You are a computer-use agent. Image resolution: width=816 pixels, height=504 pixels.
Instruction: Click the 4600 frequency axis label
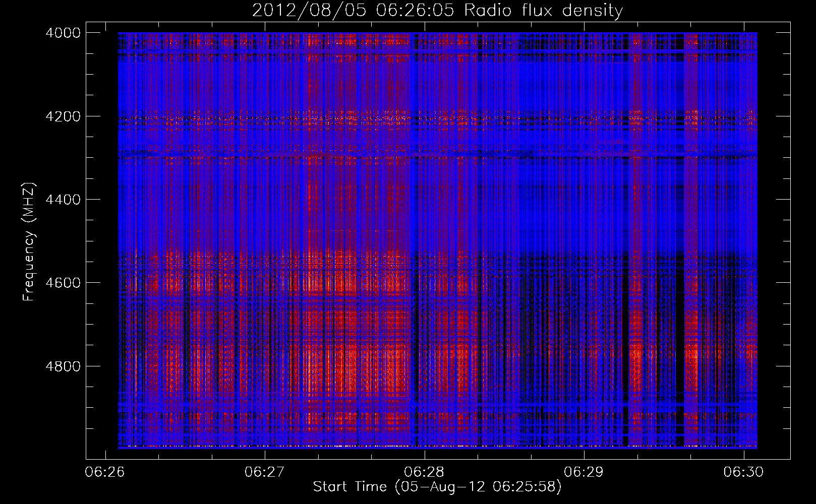tap(63, 283)
